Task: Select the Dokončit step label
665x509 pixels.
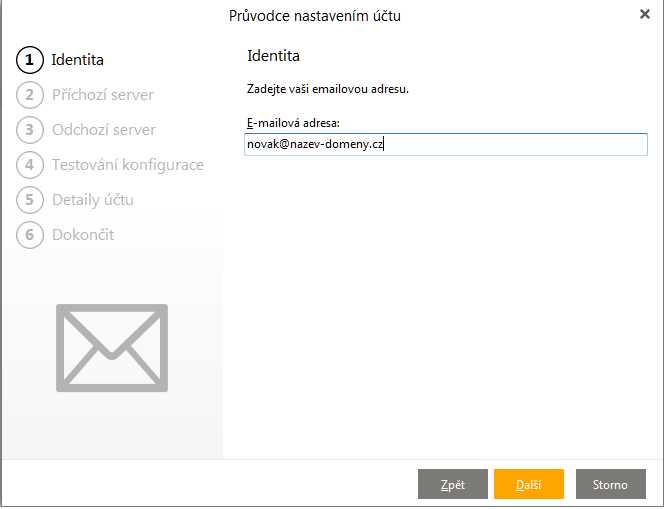Action: (x=83, y=235)
